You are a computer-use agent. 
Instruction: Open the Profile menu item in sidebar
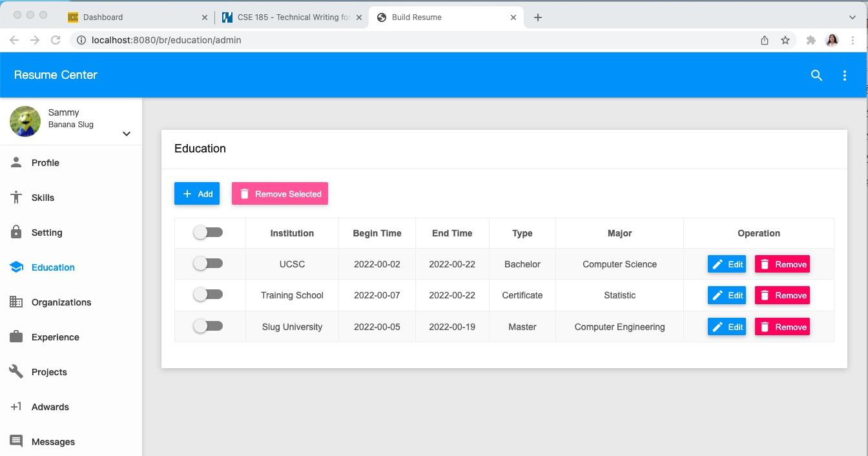click(x=45, y=163)
